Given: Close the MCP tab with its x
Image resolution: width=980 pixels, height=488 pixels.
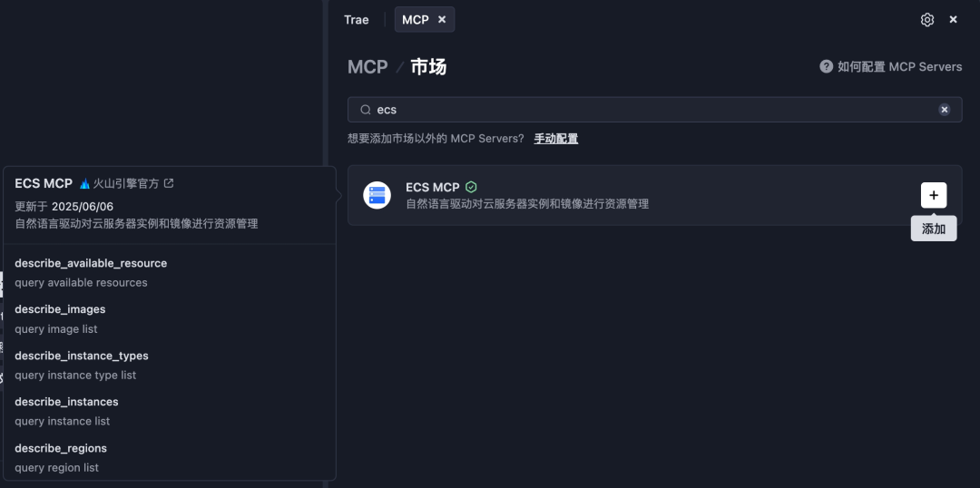Looking at the screenshot, I should (x=442, y=20).
